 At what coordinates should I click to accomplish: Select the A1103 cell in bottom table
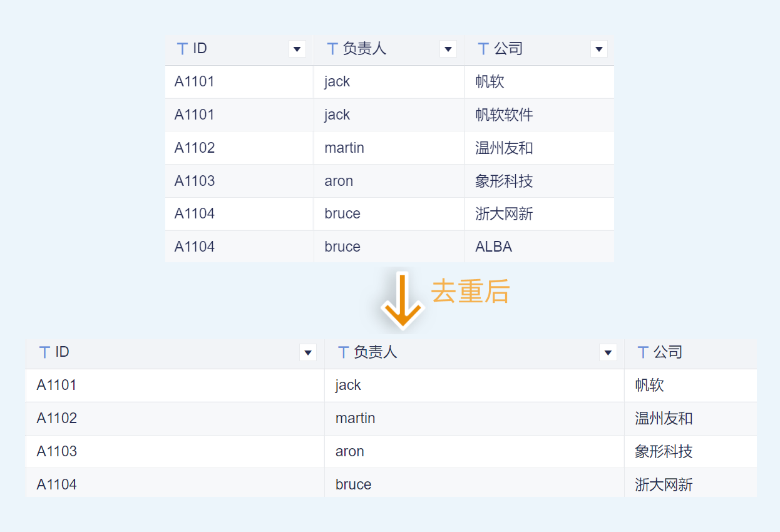tap(57, 452)
